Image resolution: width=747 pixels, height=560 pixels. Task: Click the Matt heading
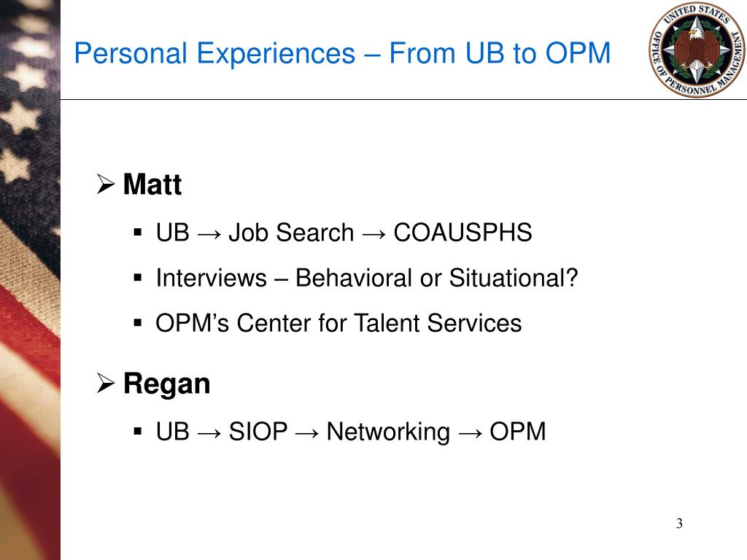(152, 184)
